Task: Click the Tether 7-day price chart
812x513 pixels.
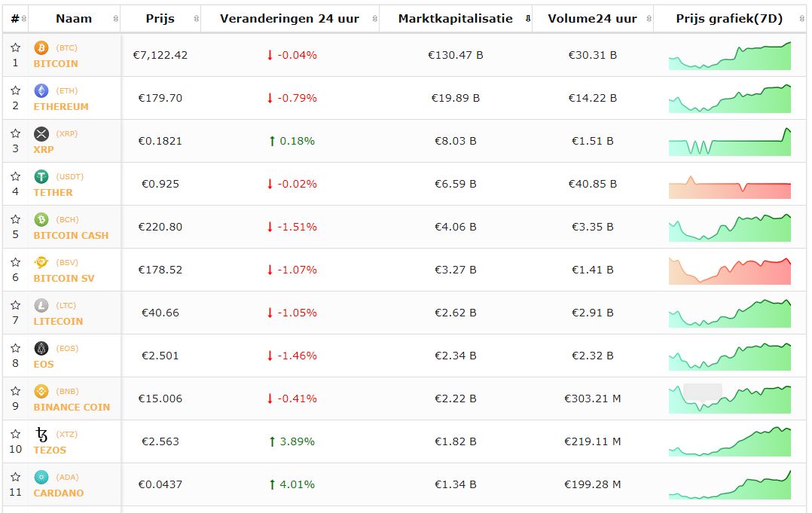Action: point(729,185)
